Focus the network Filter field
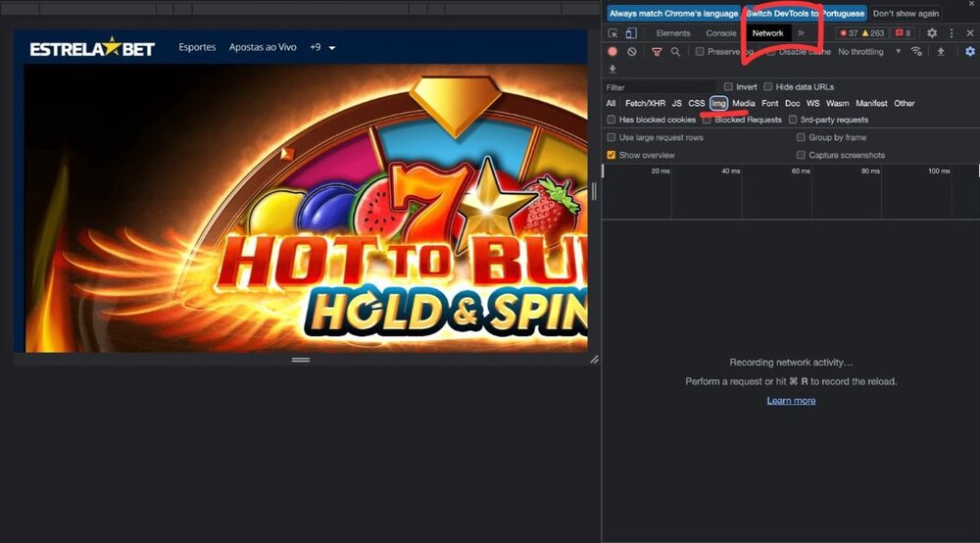This screenshot has width=980, height=543. coord(660,87)
